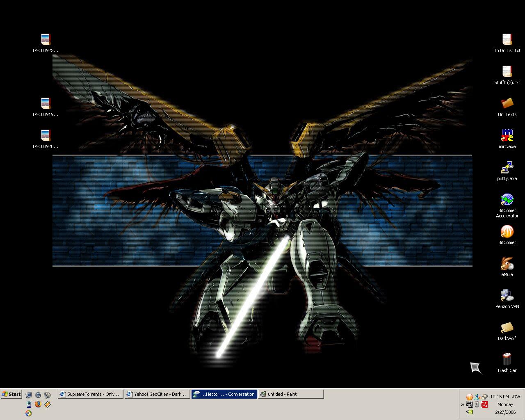This screenshot has height=420, width=525.
Task: Click the Monday day label in the tray
Action: pos(505,404)
